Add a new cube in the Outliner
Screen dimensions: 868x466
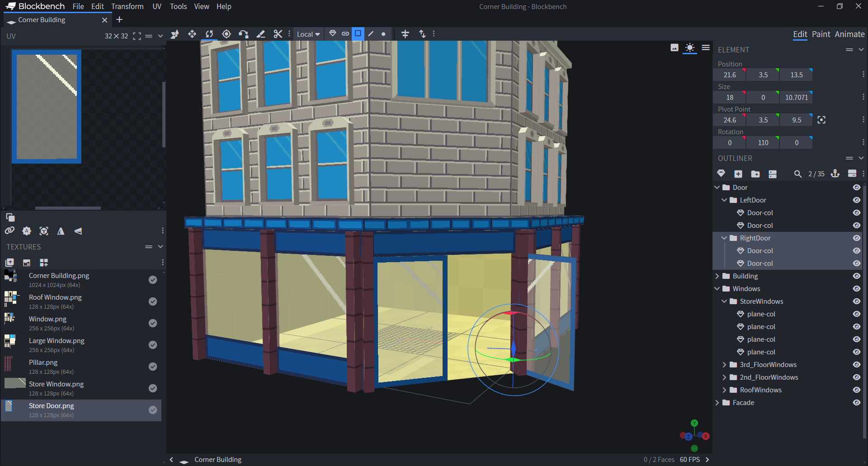coord(739,174)
